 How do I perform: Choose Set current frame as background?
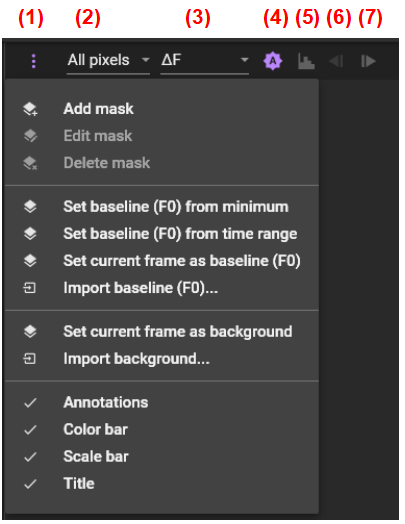[x=162, y=332]
